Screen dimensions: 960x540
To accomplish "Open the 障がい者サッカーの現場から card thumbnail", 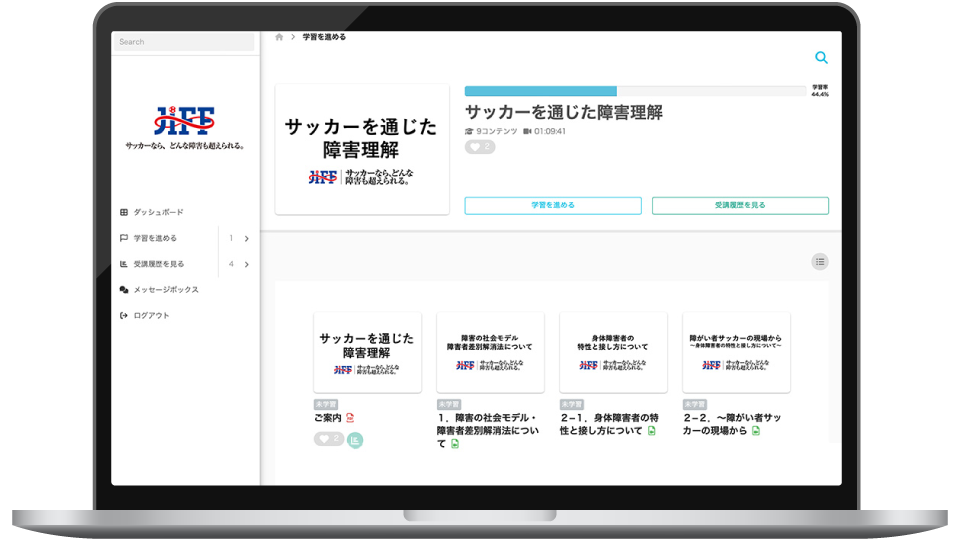I will (737, 353).
